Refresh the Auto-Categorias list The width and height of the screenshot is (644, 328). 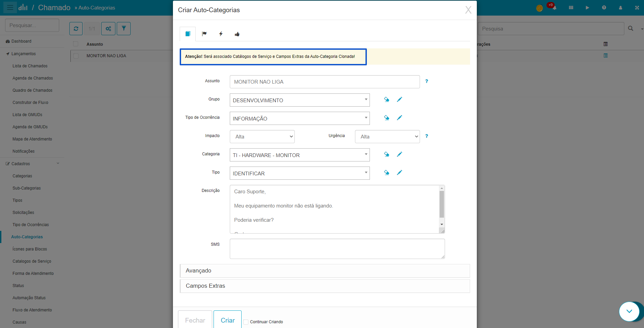click(x=76, y=29)
